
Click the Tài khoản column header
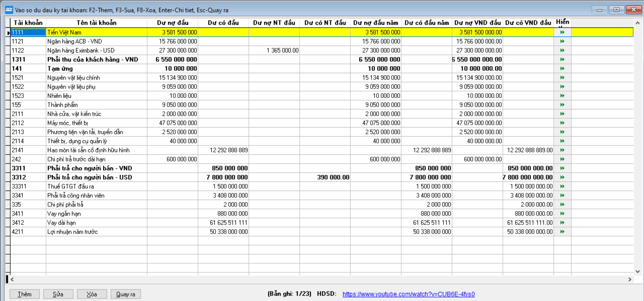tap(28, 23)
